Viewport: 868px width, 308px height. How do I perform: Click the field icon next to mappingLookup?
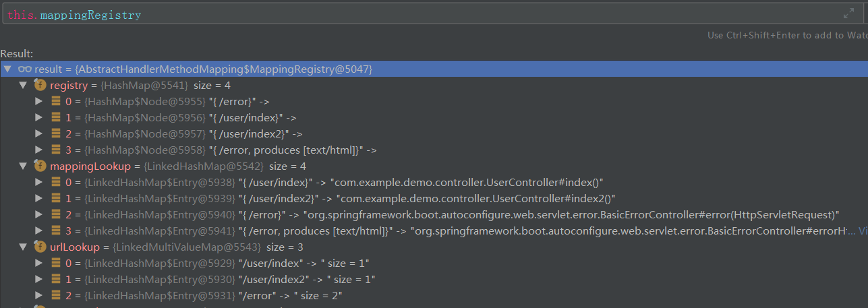[x=40, y=166]
